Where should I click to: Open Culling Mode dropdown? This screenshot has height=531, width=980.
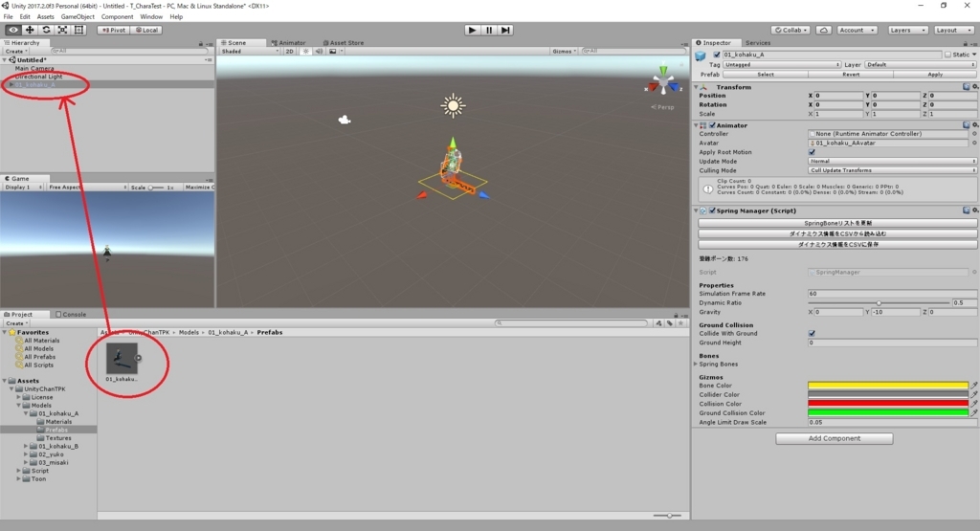point(892,170)
